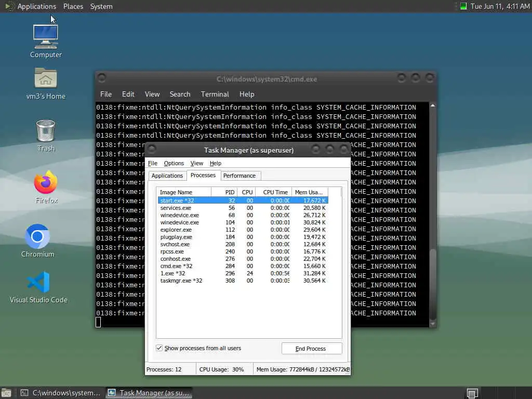Open the Applications menu in top panel
Image resolution: width=532 pixels, height=399 pixels.
(37, 6)
